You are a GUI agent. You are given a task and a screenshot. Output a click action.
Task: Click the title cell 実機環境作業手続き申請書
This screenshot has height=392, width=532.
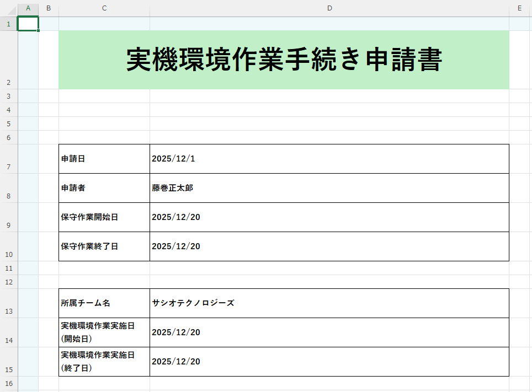284,60
